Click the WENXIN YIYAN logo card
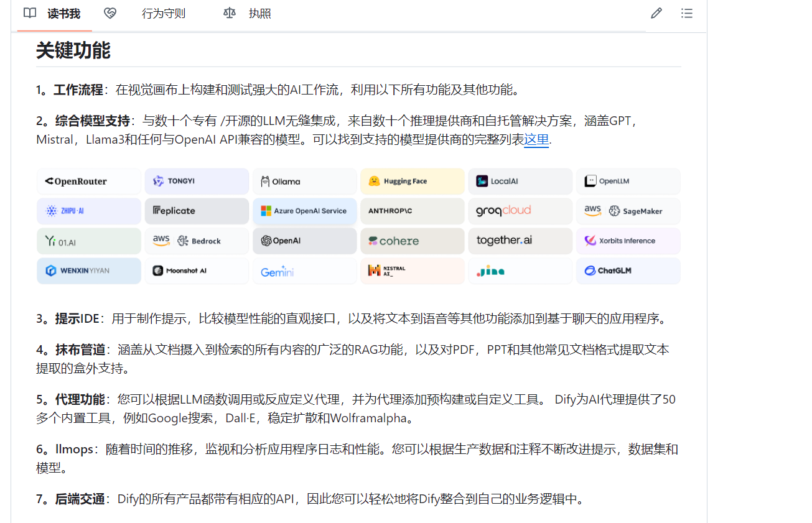 coord(89,271)
